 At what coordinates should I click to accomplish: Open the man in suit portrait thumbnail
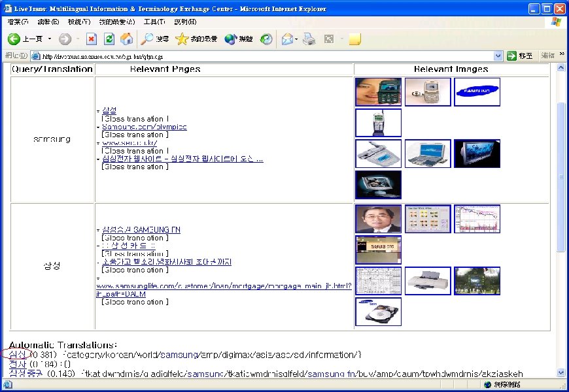pyautogui.click(x=378, y=219)
